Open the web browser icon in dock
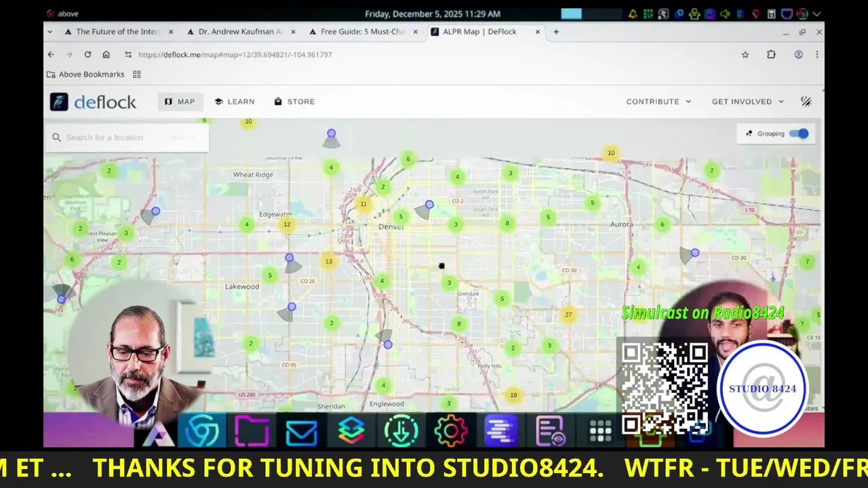The image size is (868, 488). tap(202, 431)
